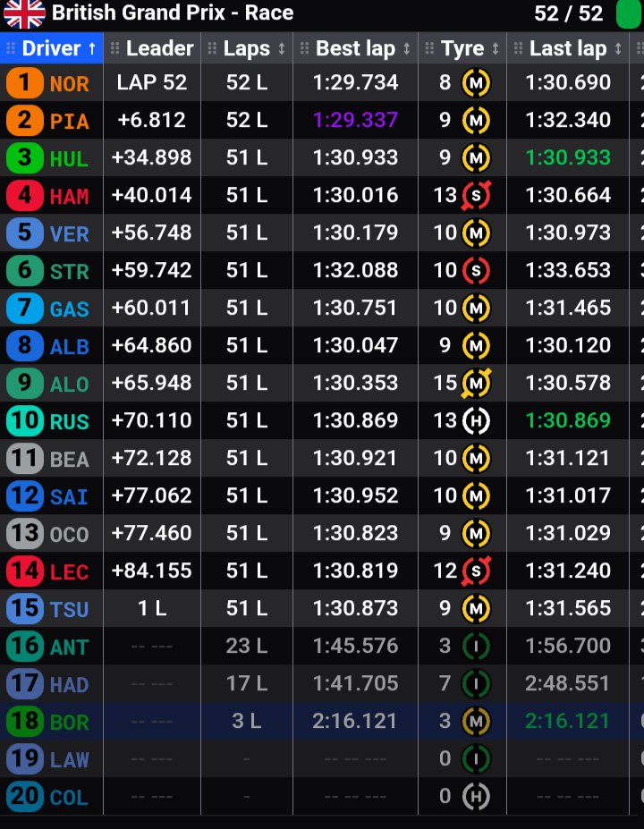The width and height of the screenshot is (644, 829).
Task: Click the gap value +6.812
Action: pos(152,120)
